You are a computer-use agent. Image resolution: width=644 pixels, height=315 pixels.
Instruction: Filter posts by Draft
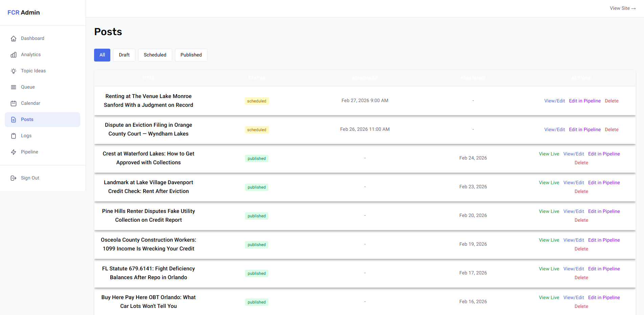coord(124,55)
